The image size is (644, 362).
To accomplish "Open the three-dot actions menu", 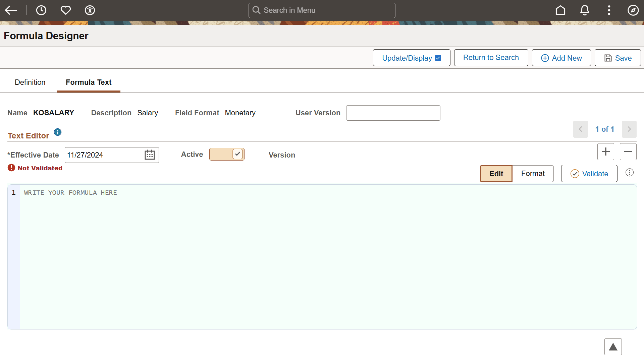I will point(609,10).
